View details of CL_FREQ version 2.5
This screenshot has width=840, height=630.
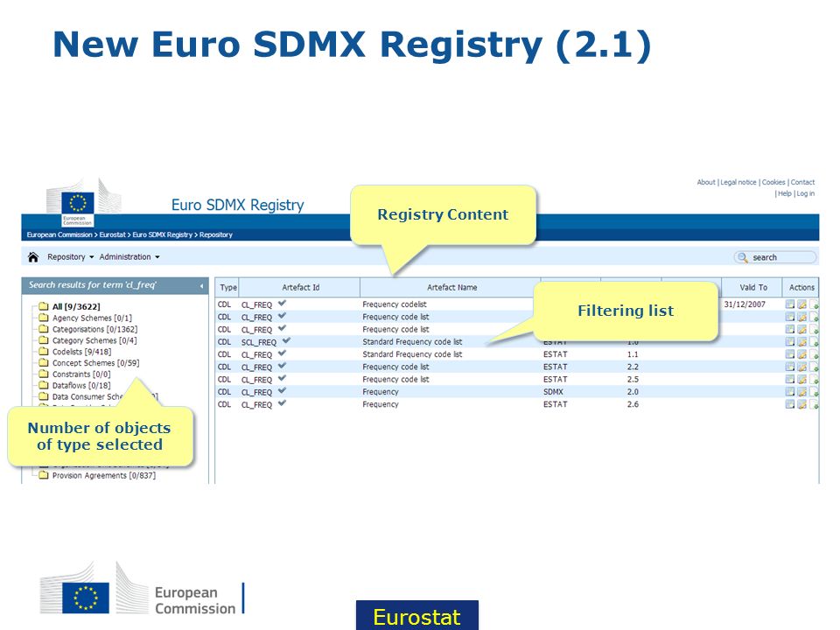[790, 379]
